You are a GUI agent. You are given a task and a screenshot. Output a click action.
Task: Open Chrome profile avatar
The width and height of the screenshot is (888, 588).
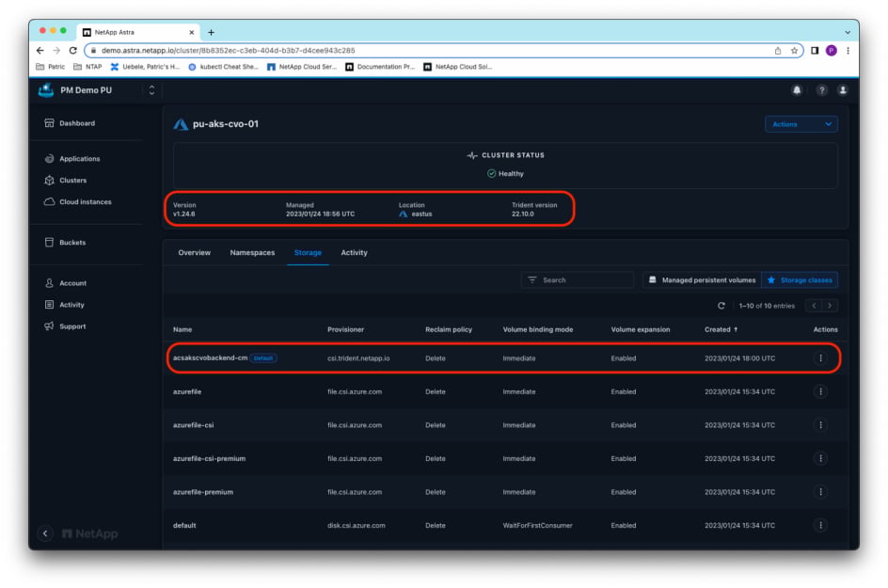[832, 51]
